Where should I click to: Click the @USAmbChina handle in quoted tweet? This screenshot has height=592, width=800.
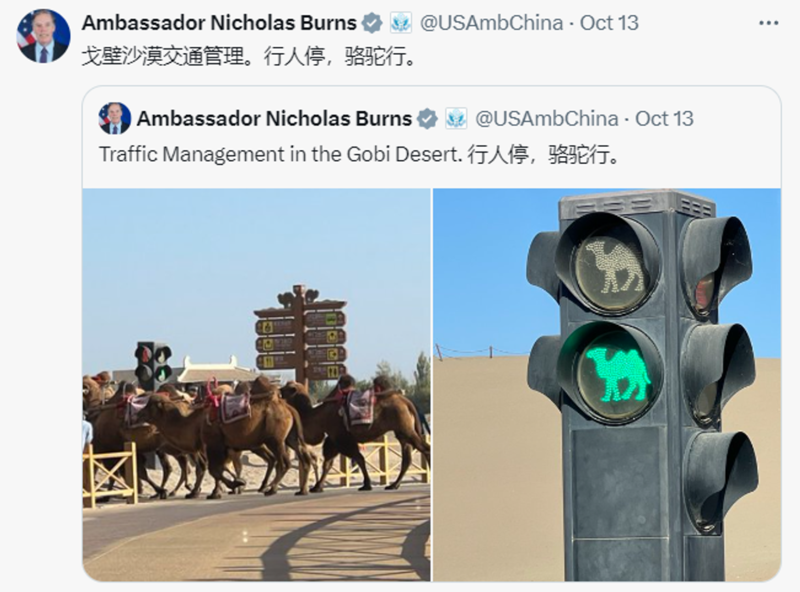546,119
